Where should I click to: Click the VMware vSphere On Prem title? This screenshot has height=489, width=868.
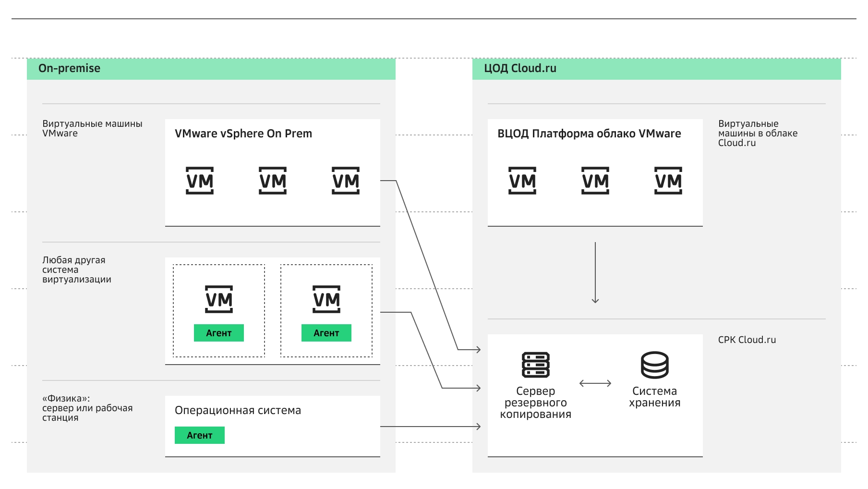(243, 134)
